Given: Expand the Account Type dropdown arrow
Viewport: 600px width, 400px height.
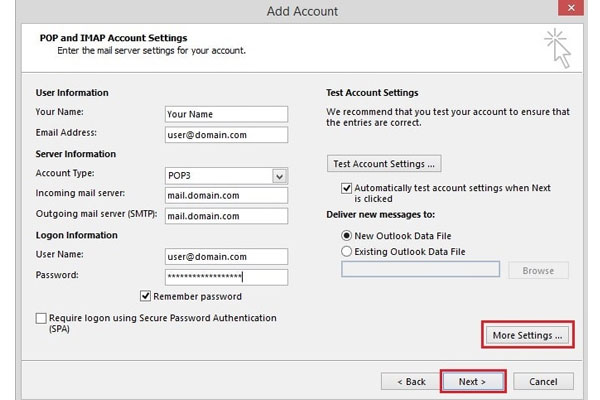Looking at the screenshot, I should pyautogui.click(x=280, y=176).
